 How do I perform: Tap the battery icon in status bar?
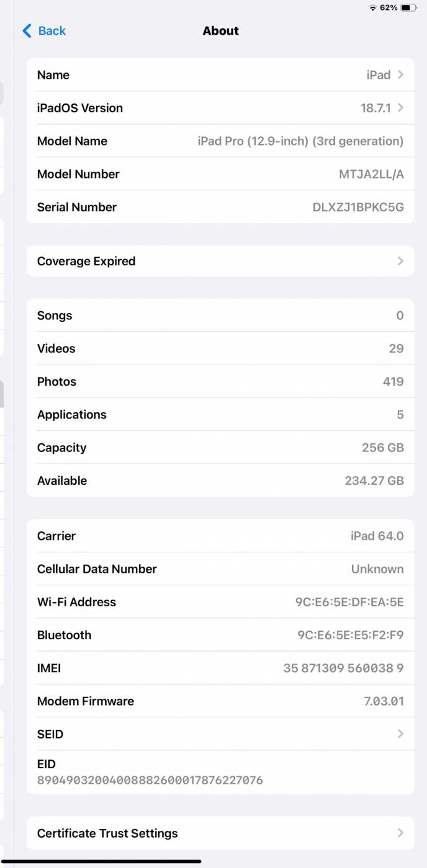pyautogui.click(x=409, y=7)
